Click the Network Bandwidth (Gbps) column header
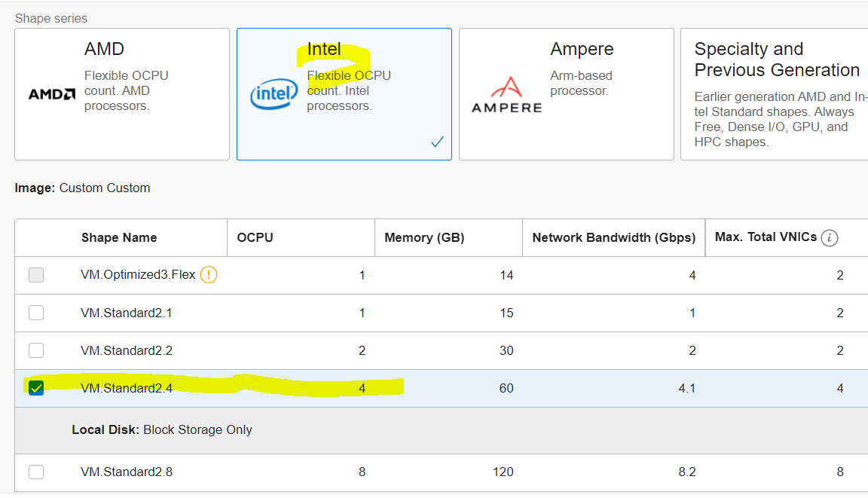 click(613, 237)
